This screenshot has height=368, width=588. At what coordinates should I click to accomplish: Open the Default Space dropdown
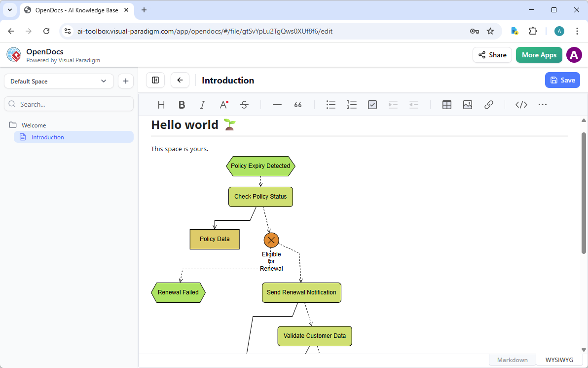(58, 81)
